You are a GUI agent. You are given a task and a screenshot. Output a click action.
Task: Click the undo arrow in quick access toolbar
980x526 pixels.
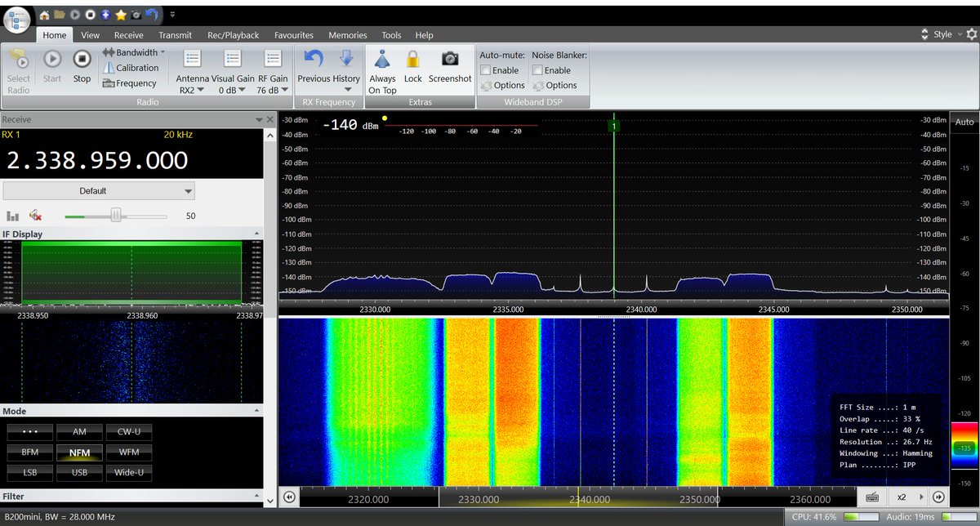[151, 15]
